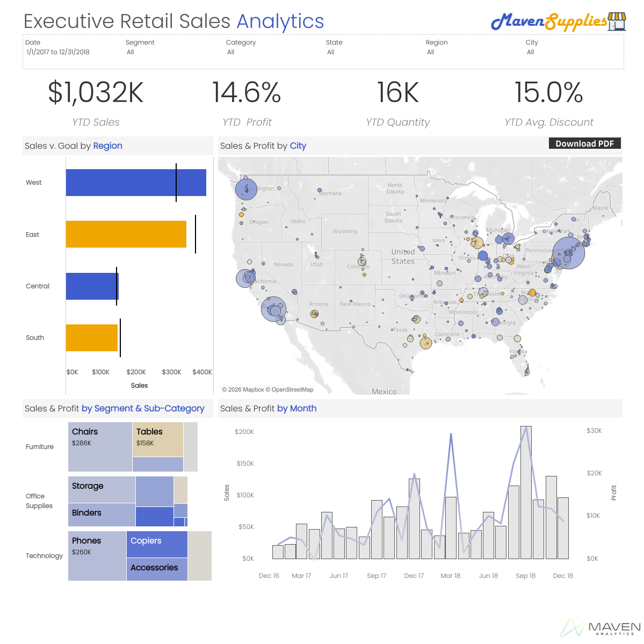Screen dimensions: 644x644
Task: Click the Download PDF button
Action: point(584,143)
